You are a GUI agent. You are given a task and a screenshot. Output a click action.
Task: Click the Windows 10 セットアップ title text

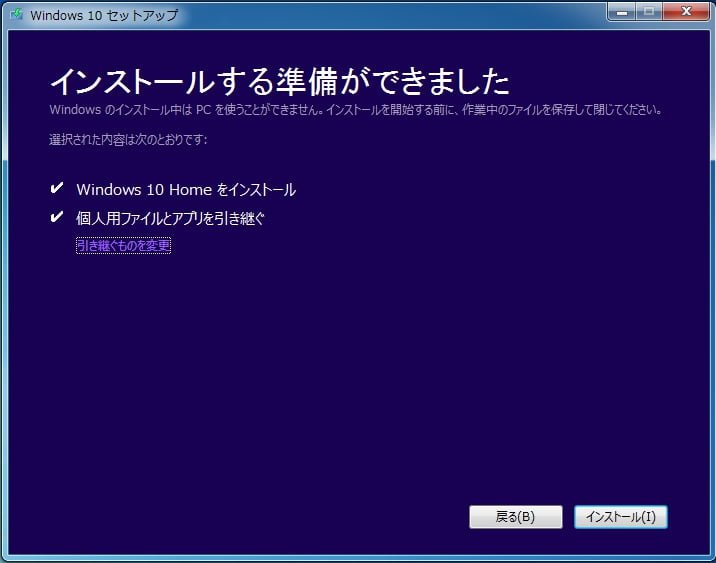click(x=104, y=15)
